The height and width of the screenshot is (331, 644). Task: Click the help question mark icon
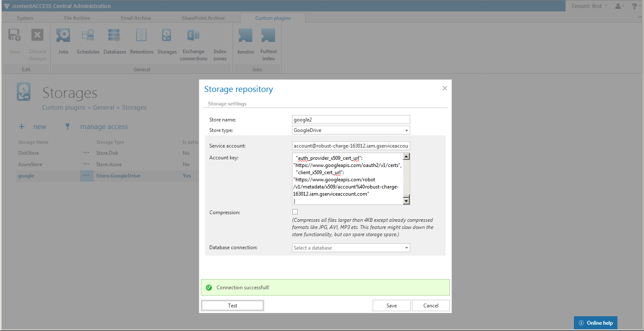634,6
